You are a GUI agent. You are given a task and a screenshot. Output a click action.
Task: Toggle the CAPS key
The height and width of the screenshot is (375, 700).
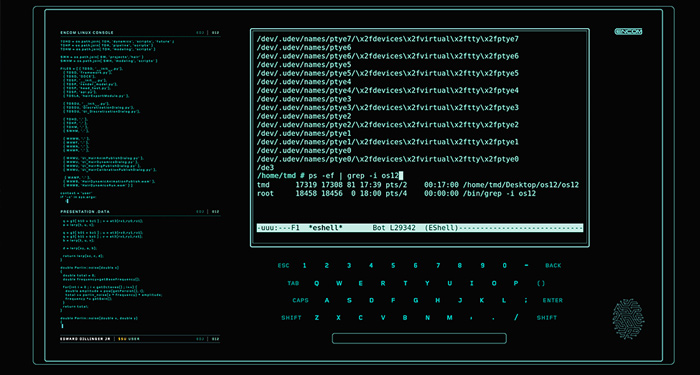300,300
